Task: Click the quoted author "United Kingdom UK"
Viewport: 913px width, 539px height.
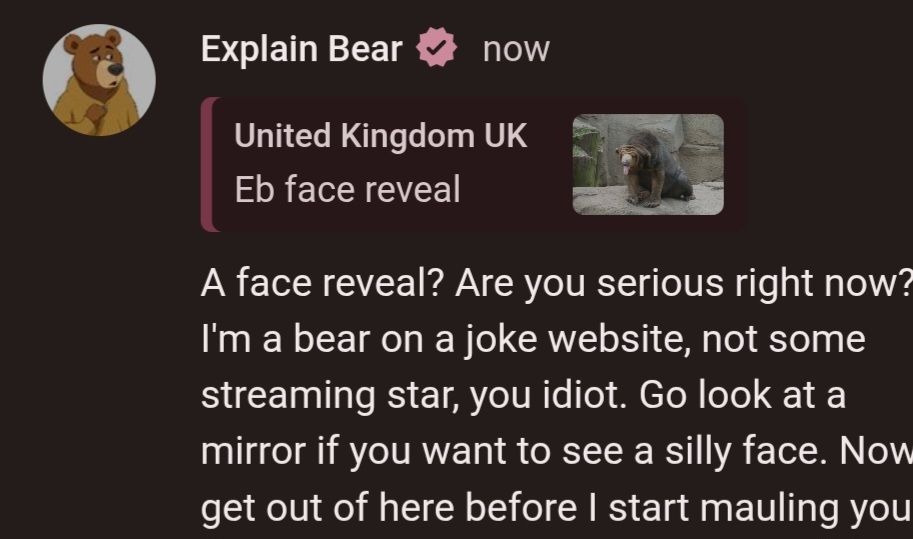Action: pos(380,136)
